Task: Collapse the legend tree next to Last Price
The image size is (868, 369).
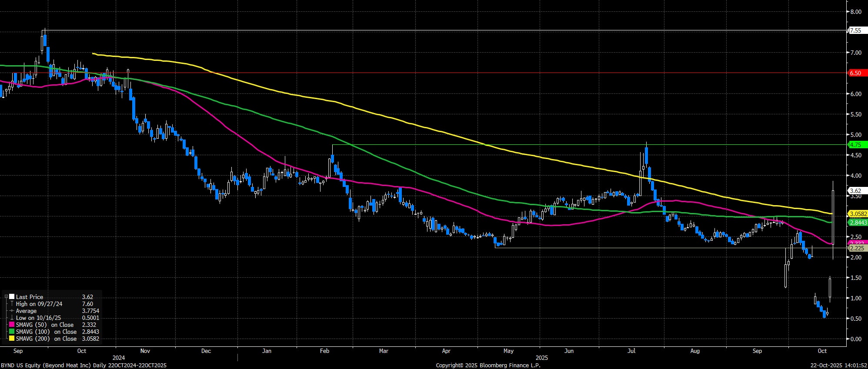Action: click(x=6, y=297)
